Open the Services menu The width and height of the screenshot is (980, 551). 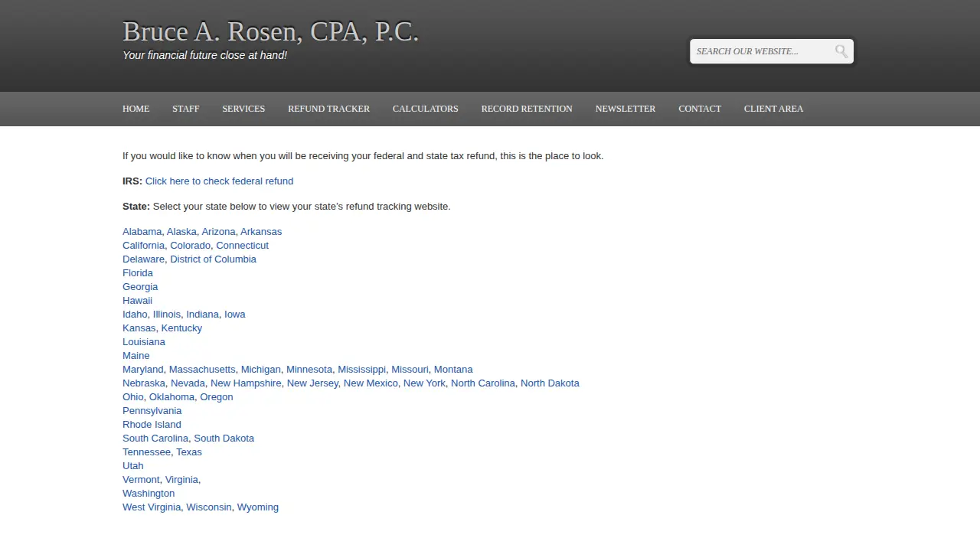tap(243, 109)
